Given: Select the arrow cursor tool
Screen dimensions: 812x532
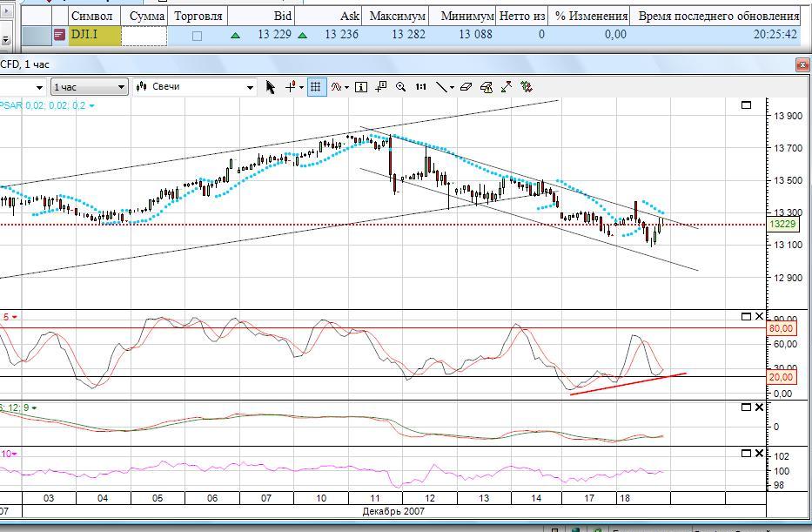Looking at the screenshot, I should (271, 87).
